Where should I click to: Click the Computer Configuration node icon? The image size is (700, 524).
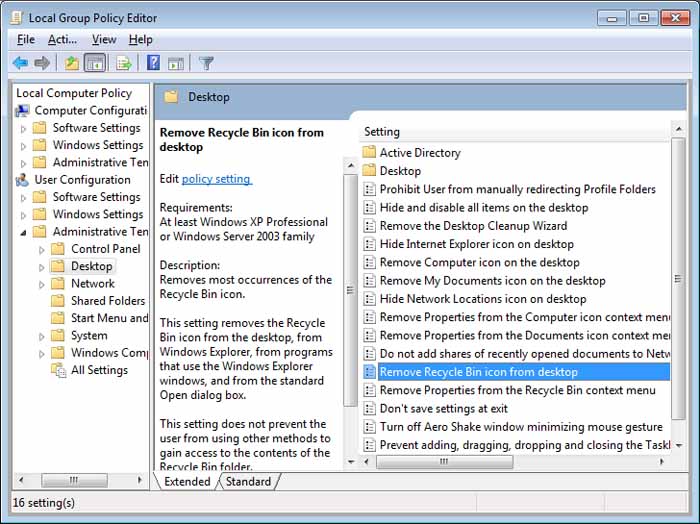pyautogui.click(x=23, y=110)
